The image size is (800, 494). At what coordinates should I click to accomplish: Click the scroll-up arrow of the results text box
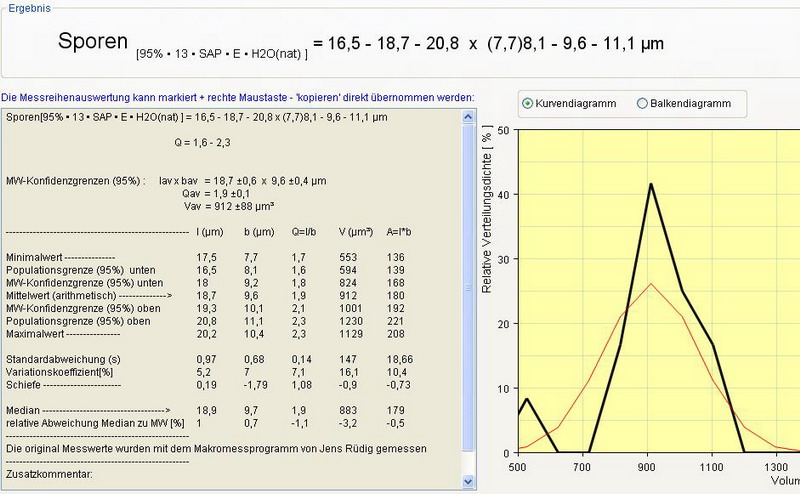pos(467,118)
